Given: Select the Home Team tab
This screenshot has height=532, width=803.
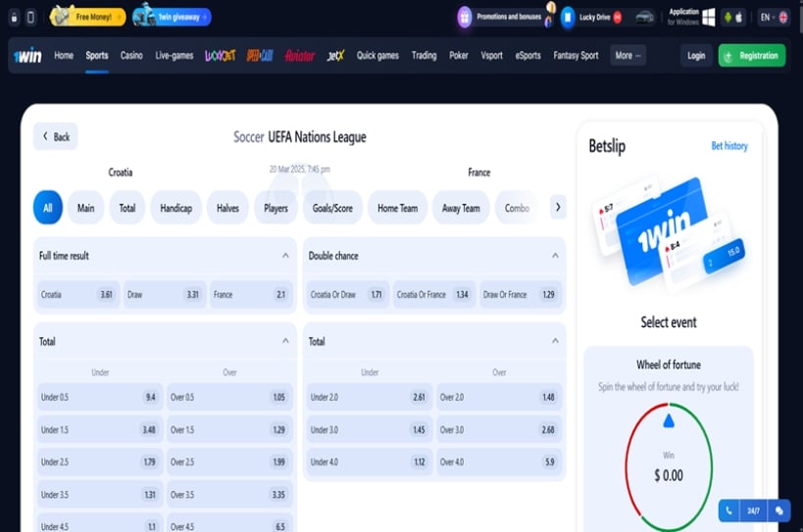Looking at the screenshot, I should [397, 208].
